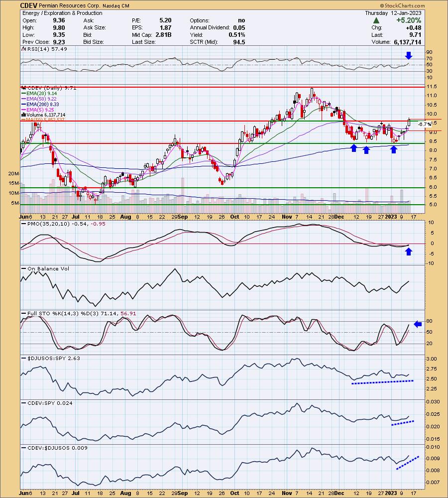Click the 0.030 axis label in CDEV:SPY panel

click(x=433, y=401)
